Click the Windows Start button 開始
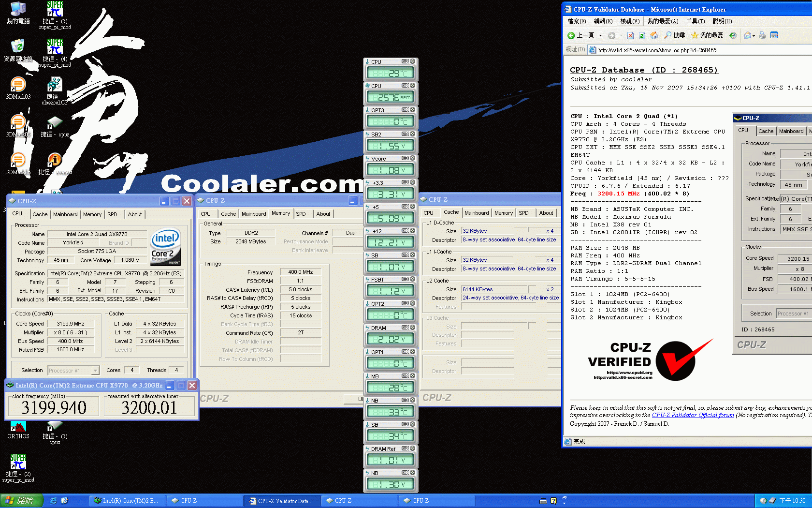Screen dimensions: 812x508 point(22,501)
